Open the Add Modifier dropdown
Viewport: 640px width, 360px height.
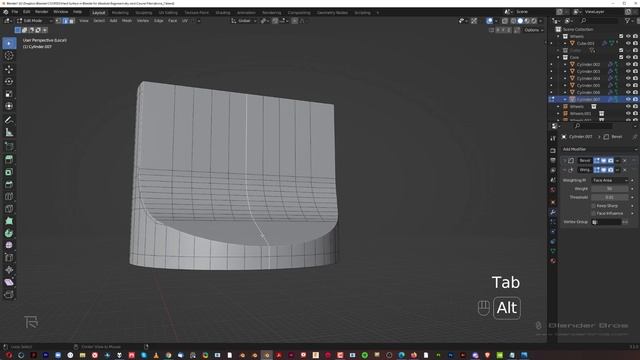pos(599,149)
